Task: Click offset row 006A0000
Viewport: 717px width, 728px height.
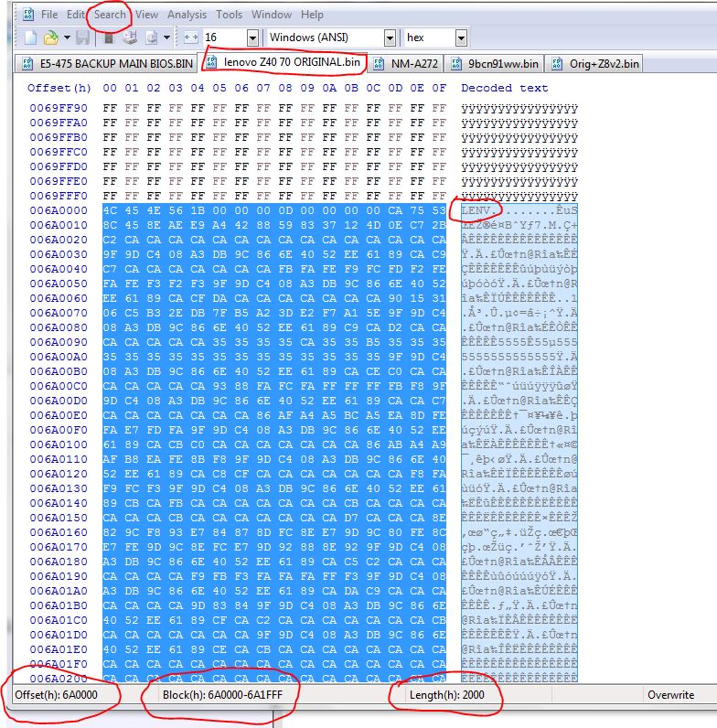Action: (x=59, y=210)
